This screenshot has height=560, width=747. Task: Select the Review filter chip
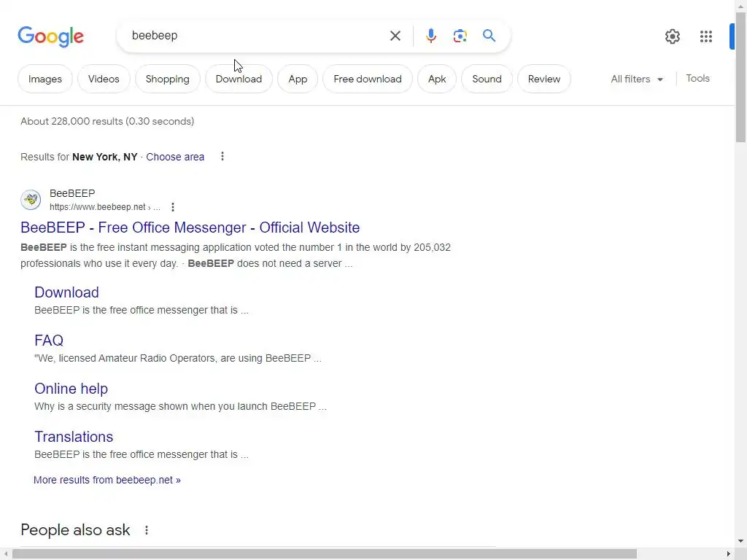tap(544, 79)
